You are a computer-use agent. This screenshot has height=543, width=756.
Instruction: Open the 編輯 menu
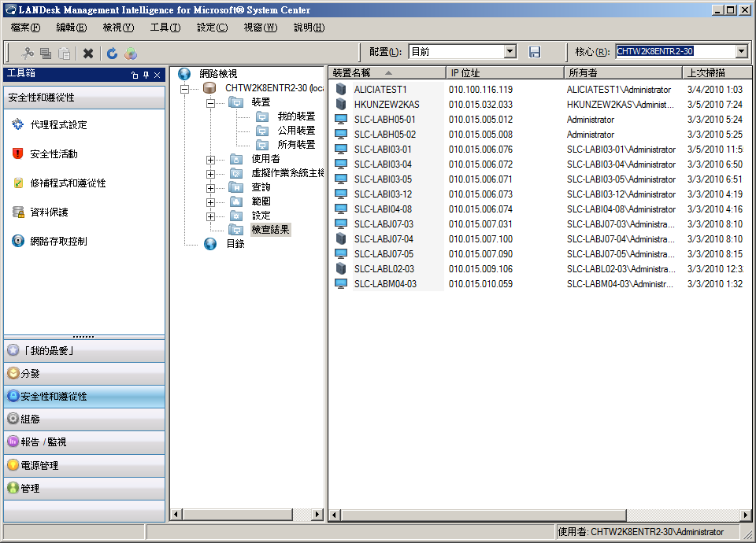tap(72, 28)
